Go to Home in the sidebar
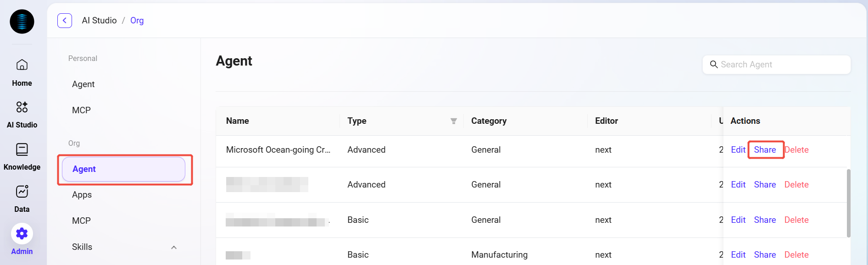868x265 pixels. [x=22, y=65]
